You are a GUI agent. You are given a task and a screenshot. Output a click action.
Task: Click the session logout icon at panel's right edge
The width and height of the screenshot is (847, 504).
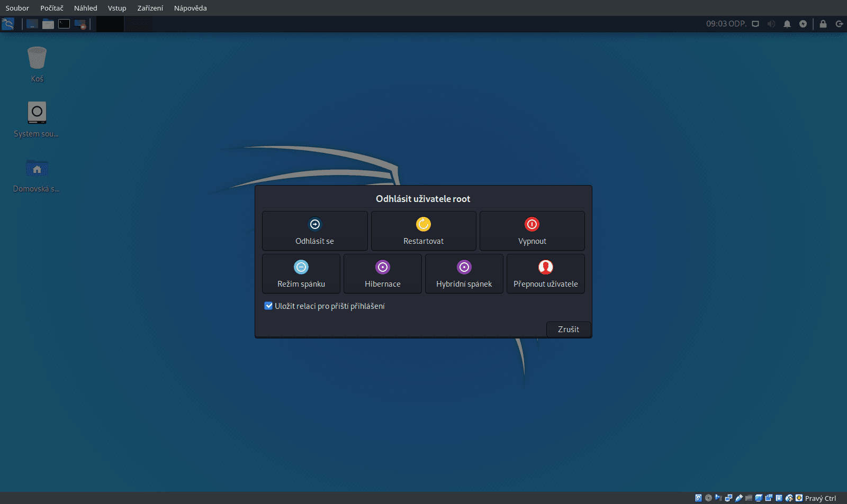click(839, 24)
